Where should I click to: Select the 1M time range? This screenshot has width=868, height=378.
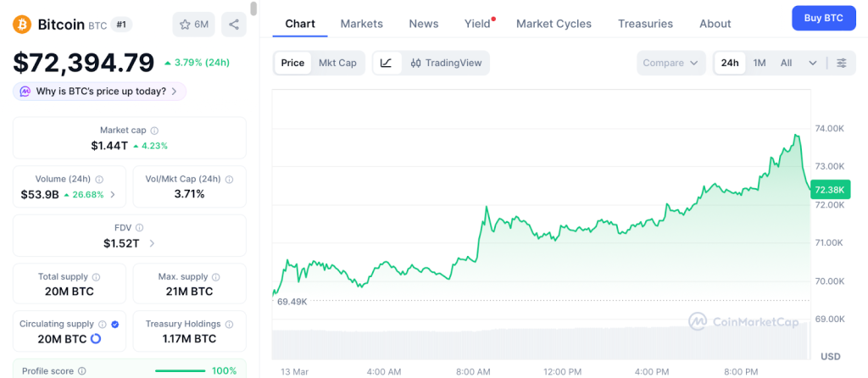759,63
